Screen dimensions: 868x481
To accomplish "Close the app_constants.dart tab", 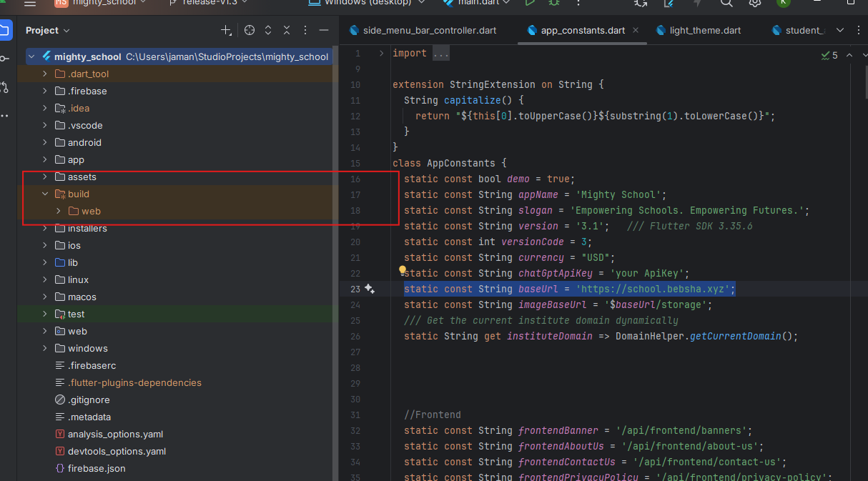I will 636,30.
